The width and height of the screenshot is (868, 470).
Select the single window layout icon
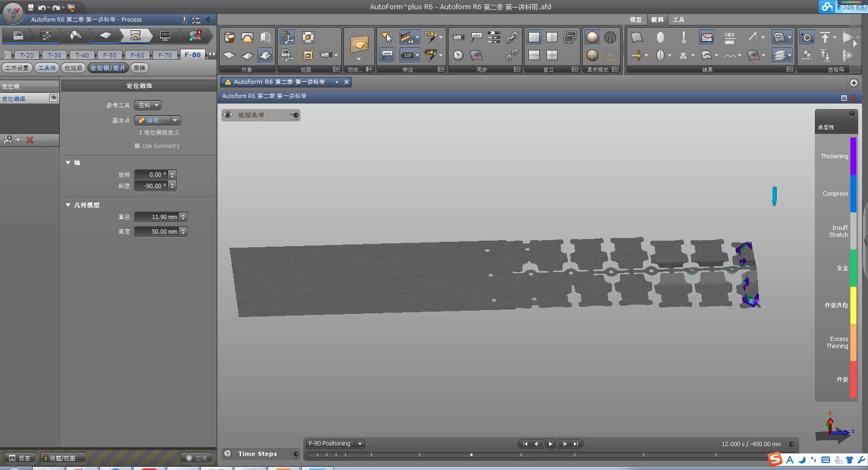(534, 37)
